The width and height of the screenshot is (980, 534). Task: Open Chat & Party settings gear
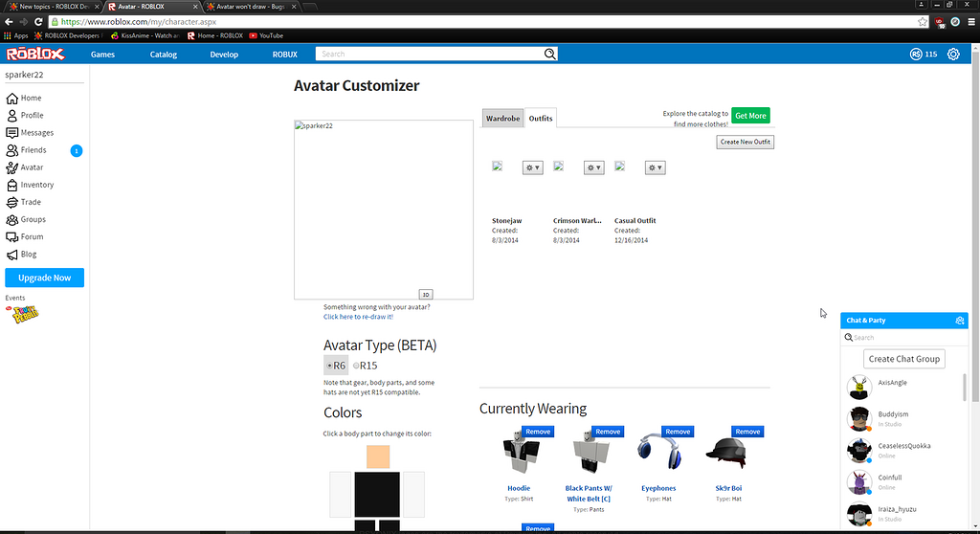(959, 321)
